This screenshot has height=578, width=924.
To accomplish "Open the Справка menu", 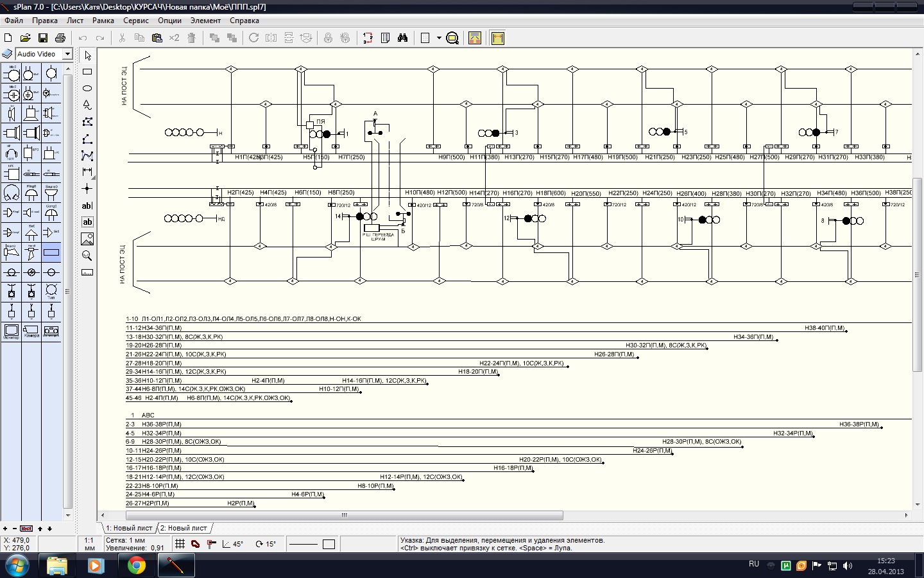I will coord(244,21).
